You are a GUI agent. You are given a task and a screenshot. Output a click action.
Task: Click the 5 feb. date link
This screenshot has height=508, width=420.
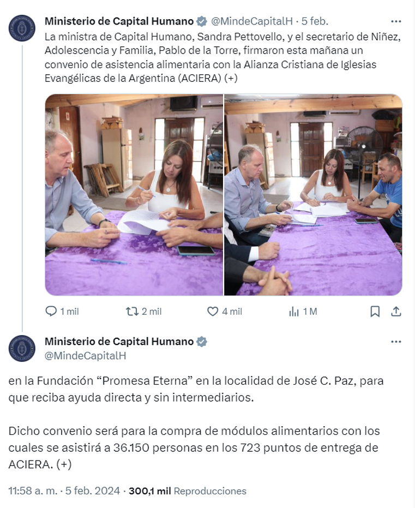coord(315,21)
